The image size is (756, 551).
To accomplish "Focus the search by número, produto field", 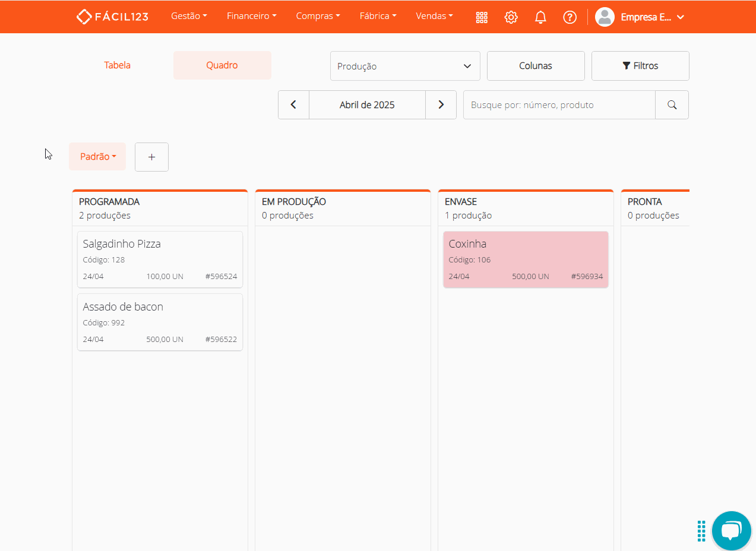I will click(x=559, y=105).
